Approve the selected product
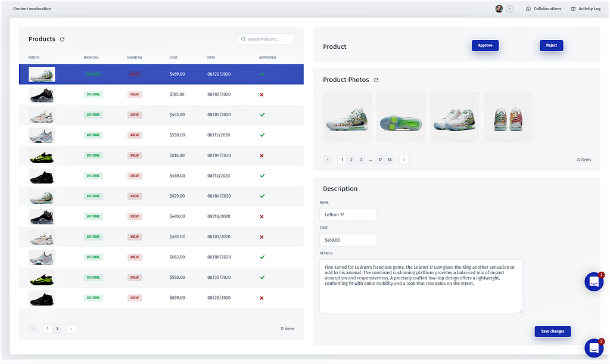Screen dimensions: 610x364 point(485,45)
